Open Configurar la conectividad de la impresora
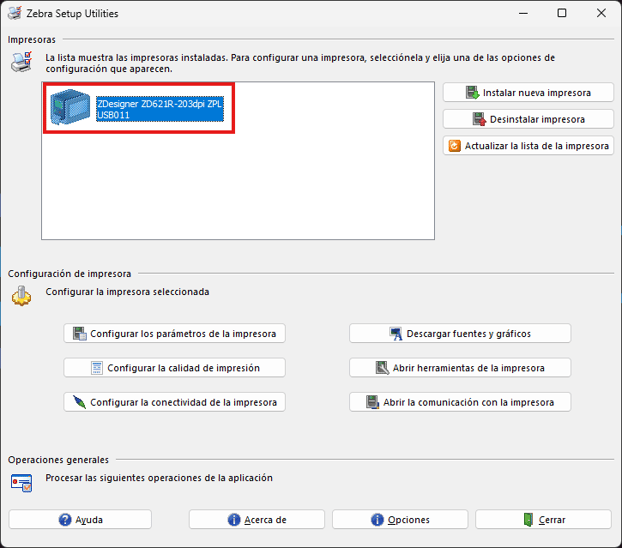Viewport: 622px width, 548px height. (x=174, y=402)
